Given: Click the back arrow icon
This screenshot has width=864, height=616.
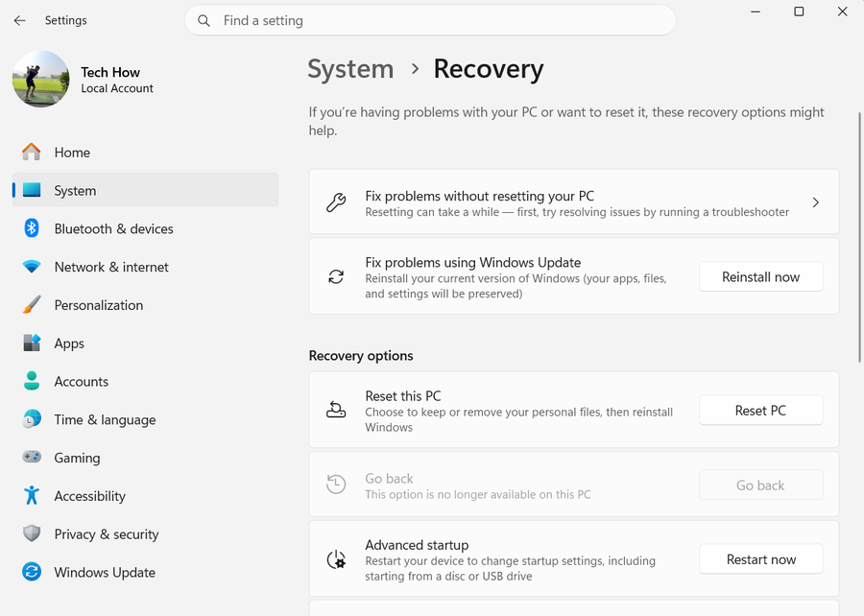Looking at the screenshot, I should (x=20, y=20).
